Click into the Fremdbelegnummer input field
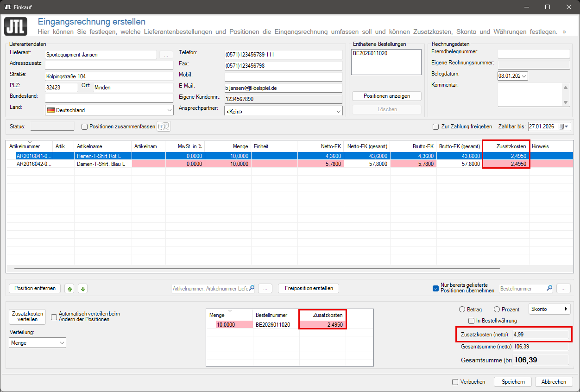This screenshot has width=580, height=392. tap(533, 54)
